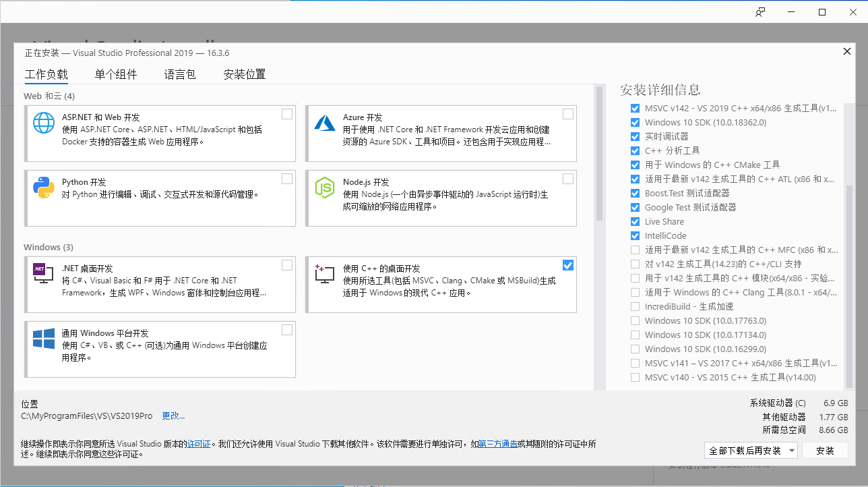This screenshot has width=868, height=487.
Task: Click the 更改... location link
Action: tap(173, 416)
